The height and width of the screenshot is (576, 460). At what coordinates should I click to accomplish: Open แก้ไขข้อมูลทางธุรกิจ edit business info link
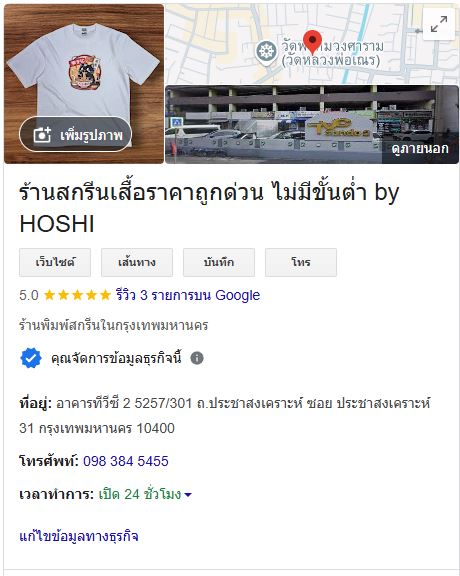[79, 536]
